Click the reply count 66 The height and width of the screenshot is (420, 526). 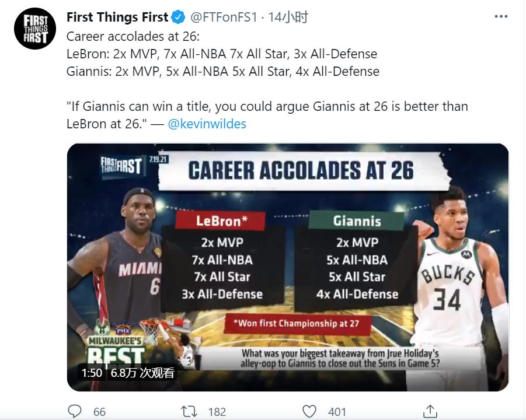[99, 411]
